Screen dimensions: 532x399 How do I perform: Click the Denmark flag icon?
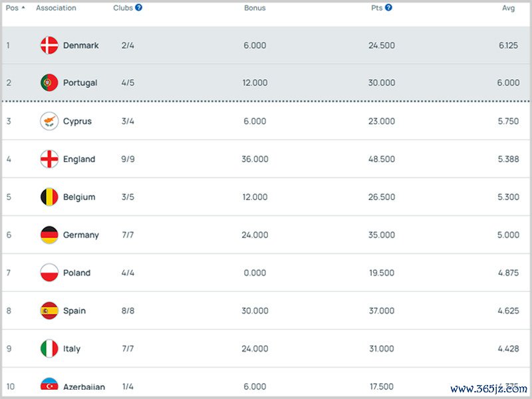pyautogui.click(x=49, y=45)
